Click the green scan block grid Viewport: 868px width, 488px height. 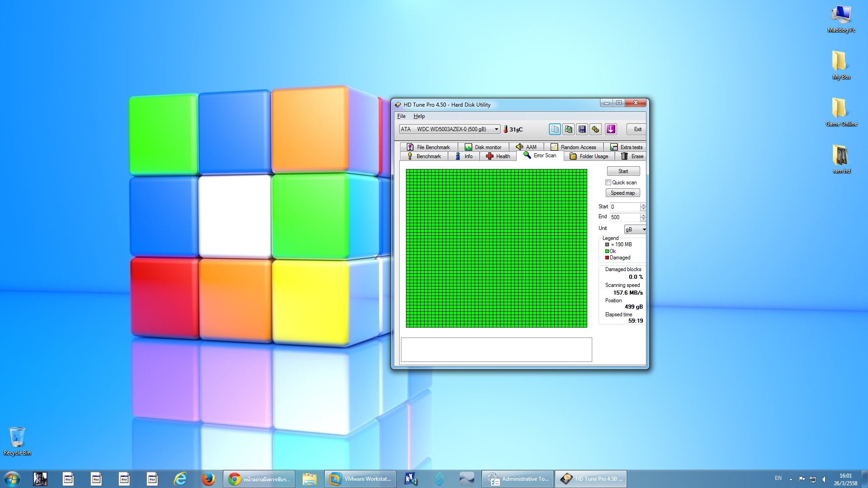(496, 248)
